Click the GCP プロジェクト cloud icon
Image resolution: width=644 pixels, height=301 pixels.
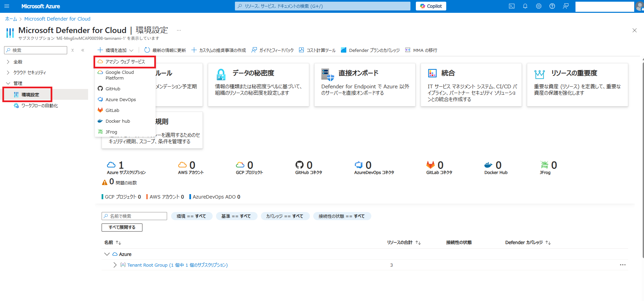point(240,165)
